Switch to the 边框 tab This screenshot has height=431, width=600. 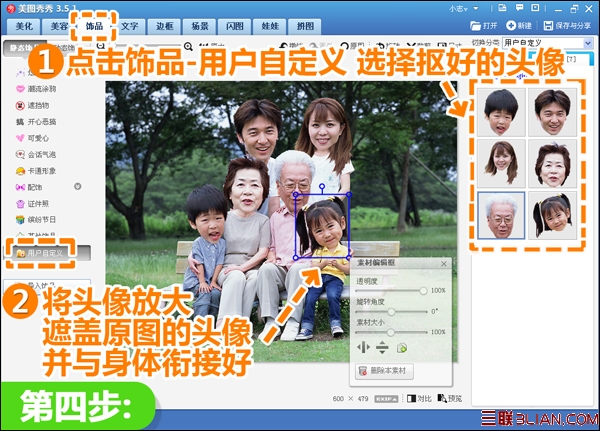165,26
